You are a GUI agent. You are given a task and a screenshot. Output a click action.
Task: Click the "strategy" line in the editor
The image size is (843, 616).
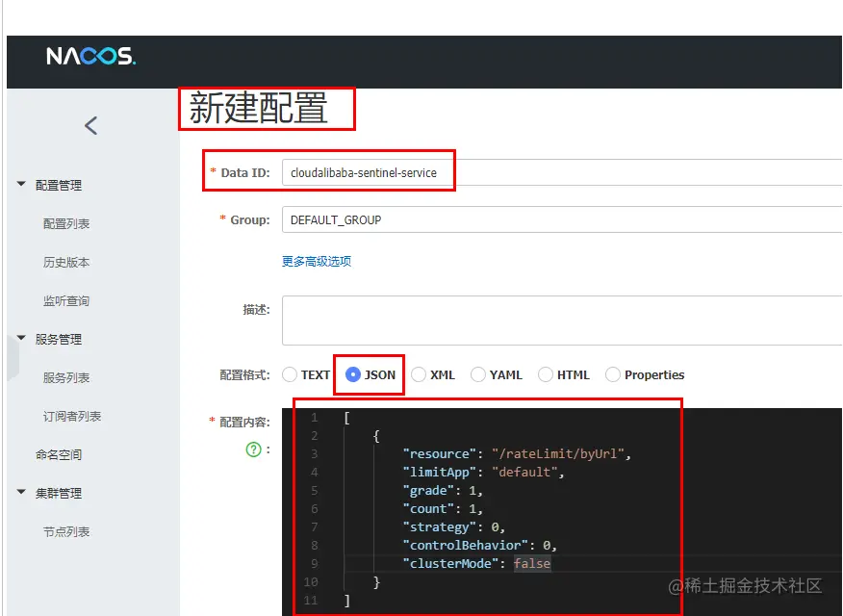pyautogui.click(x=454, y=526)
